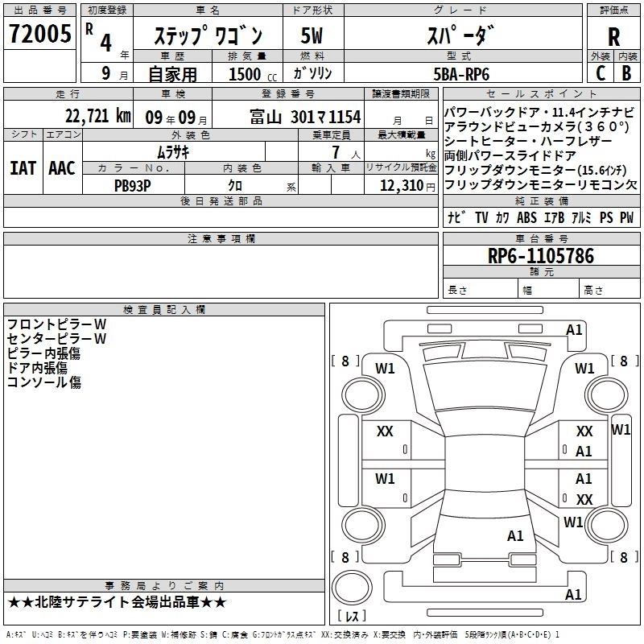The height and width of the screenshot is (644, 644).
Task: Click the A1 mark on the roof rear
Action: [x=515, y=535]
